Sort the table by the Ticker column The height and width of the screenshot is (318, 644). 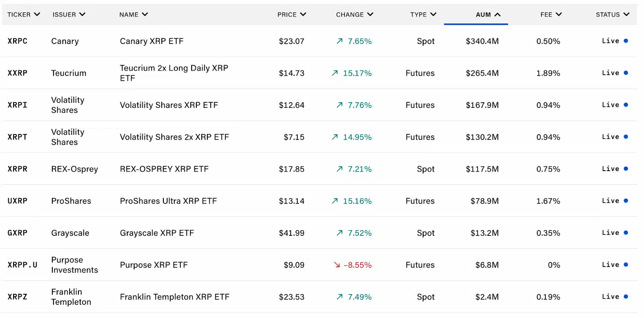pyautogui.click(x=23, y=14)
